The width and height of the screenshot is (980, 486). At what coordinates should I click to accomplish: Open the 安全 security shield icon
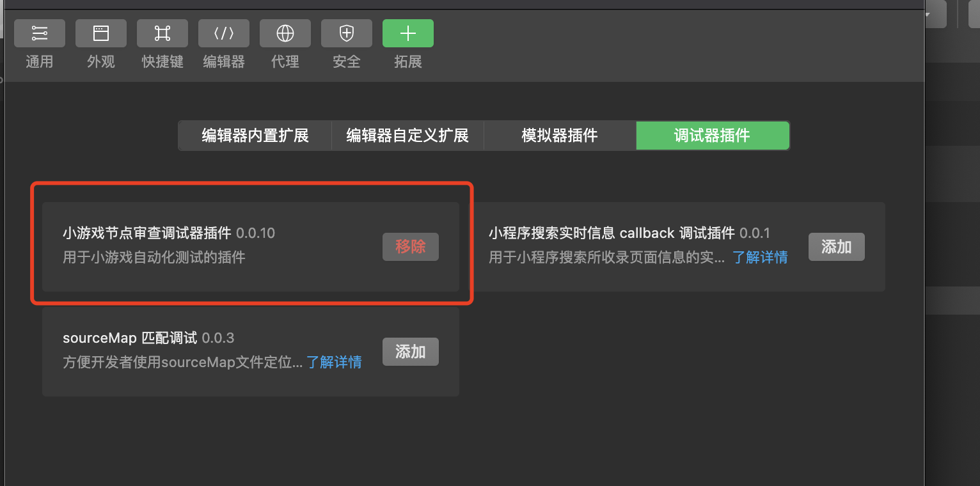tap(347, 33)
